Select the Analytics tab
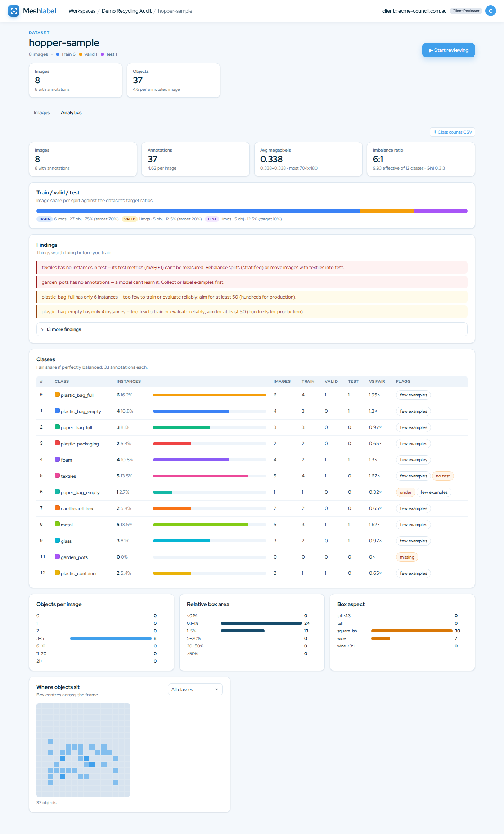504x834 pixels. [71, 112]
